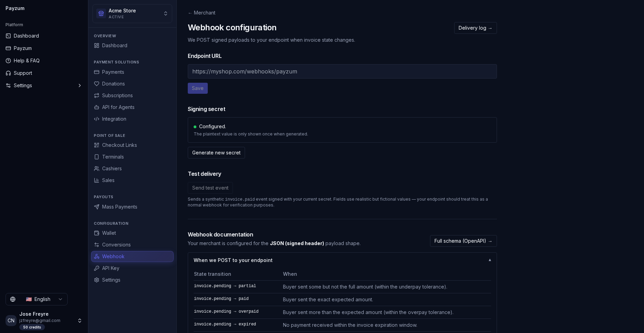The height and width of the screenshot is (333, 644).
Task: Click the Dashboard icon in Platform section
Action: (x=8, y=36)
